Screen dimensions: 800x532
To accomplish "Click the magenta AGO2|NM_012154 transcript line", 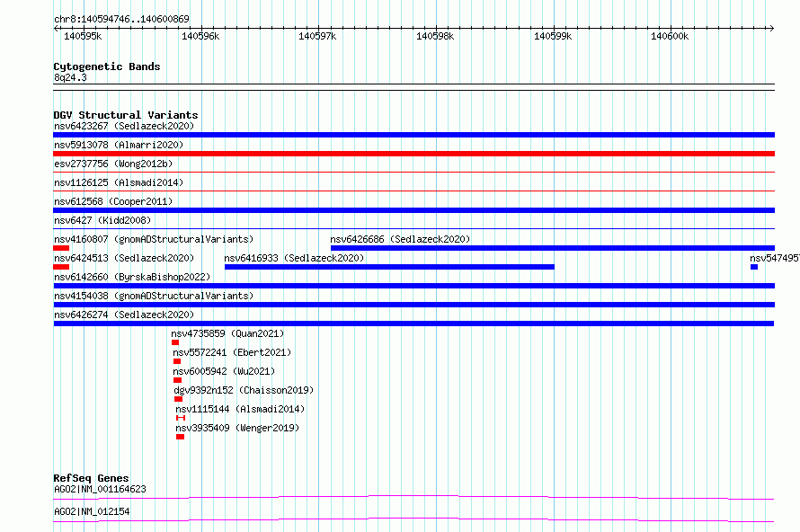I will click(413, 519).
